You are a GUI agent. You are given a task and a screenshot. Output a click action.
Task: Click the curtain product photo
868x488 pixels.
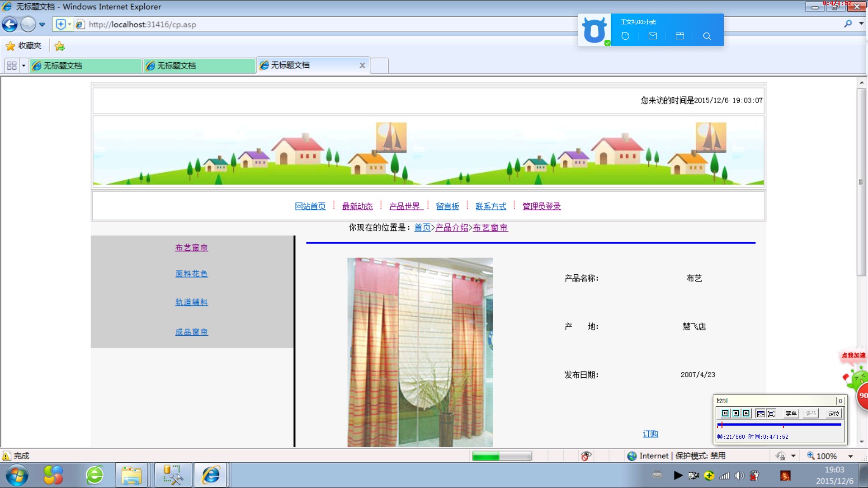pyautogui.click(x=420, y=352)
